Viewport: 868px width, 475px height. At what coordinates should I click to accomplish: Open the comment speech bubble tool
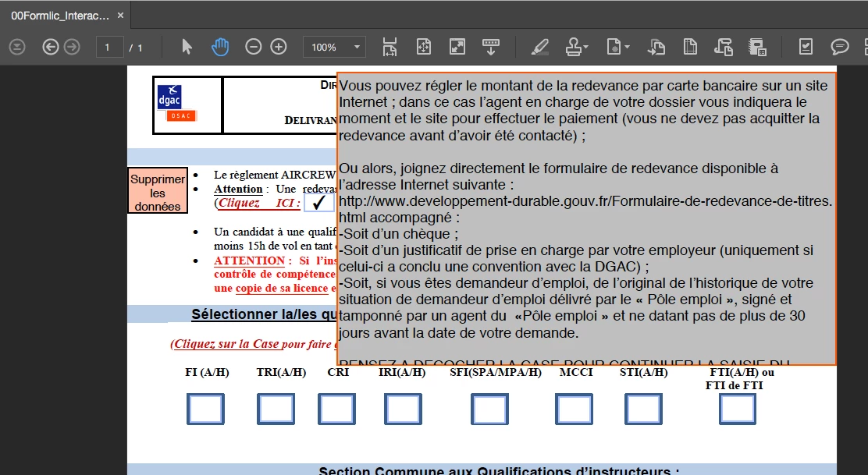click(840, 47)
